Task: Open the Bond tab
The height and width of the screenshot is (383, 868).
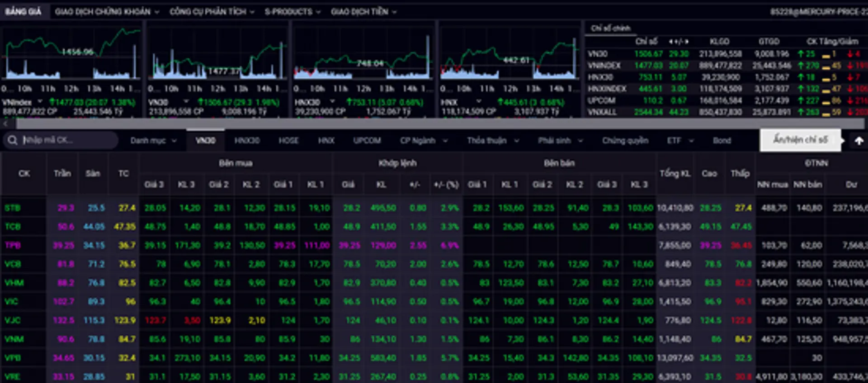Action: [x=722, y=140]
